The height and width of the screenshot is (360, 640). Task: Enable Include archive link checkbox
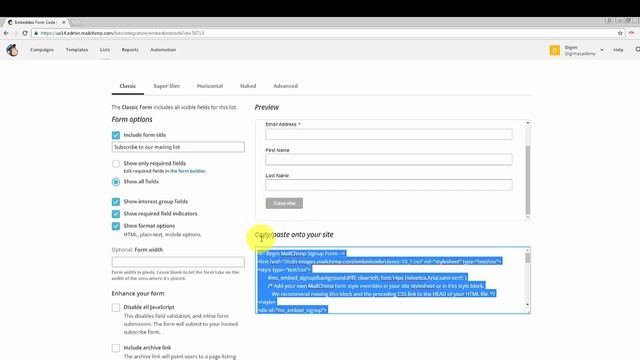pos(116,348)
